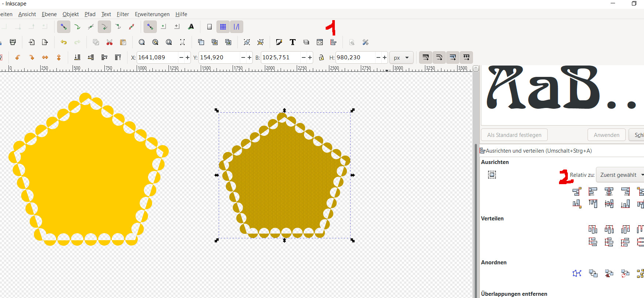The image size is (644, 298).
Task: Open Fill and Stroke dialog icon
Action: pos(279,42)
